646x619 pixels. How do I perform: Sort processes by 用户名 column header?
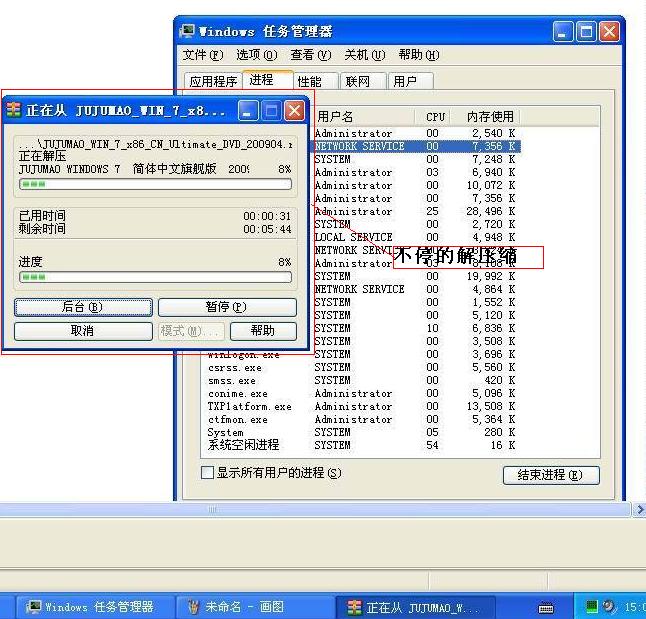coord(363,117)
